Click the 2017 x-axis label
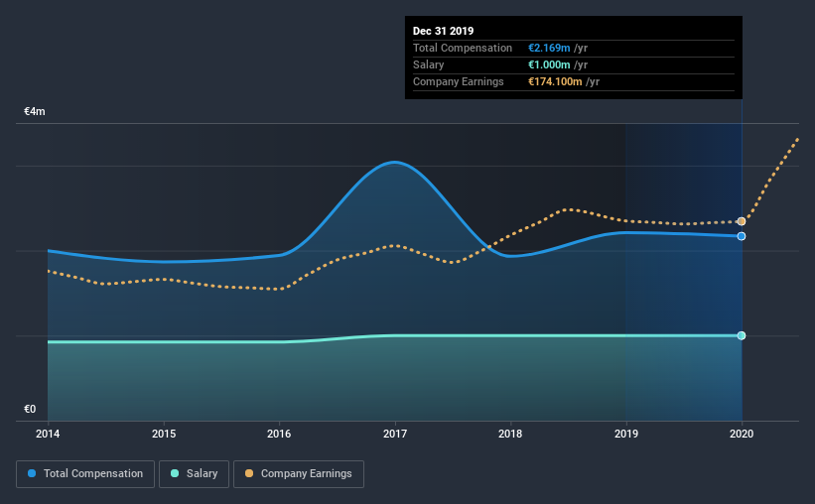This screenshot has height=504, width=815. (395, 434)
